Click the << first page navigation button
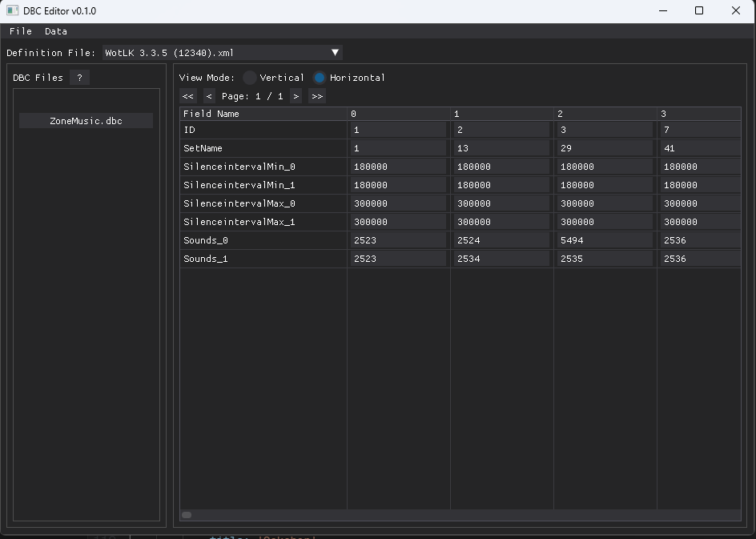The image size is (756, 539). 187,95
